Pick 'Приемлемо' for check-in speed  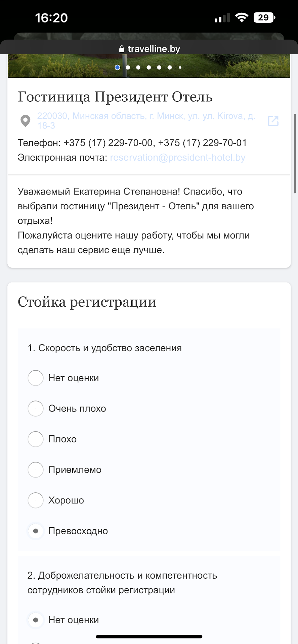[x=36, y=470]
